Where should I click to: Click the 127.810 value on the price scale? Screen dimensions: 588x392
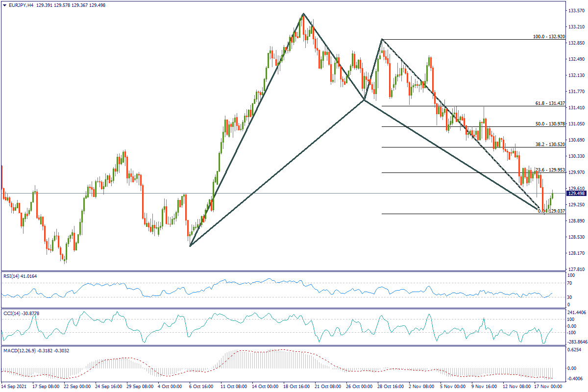coord(576,269)
